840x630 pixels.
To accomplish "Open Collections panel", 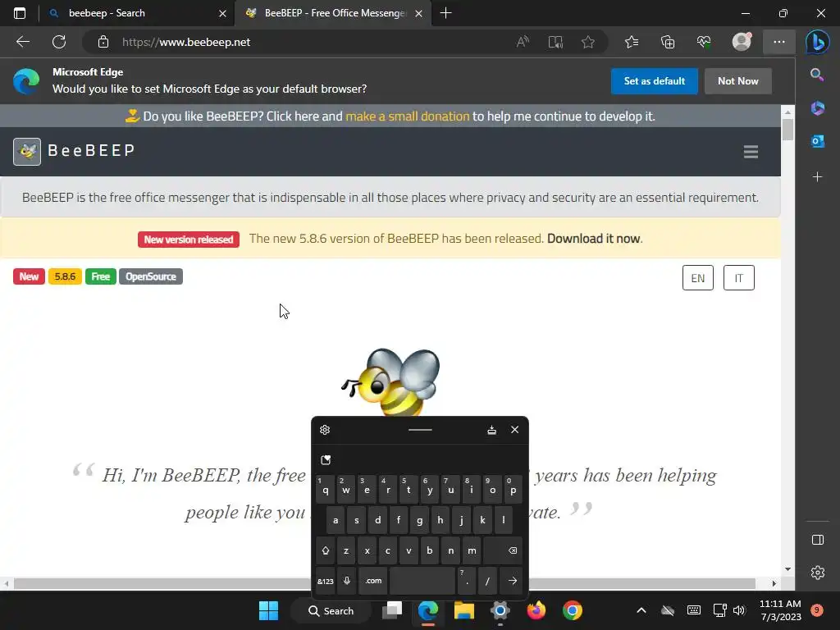I will coord(668,42).
